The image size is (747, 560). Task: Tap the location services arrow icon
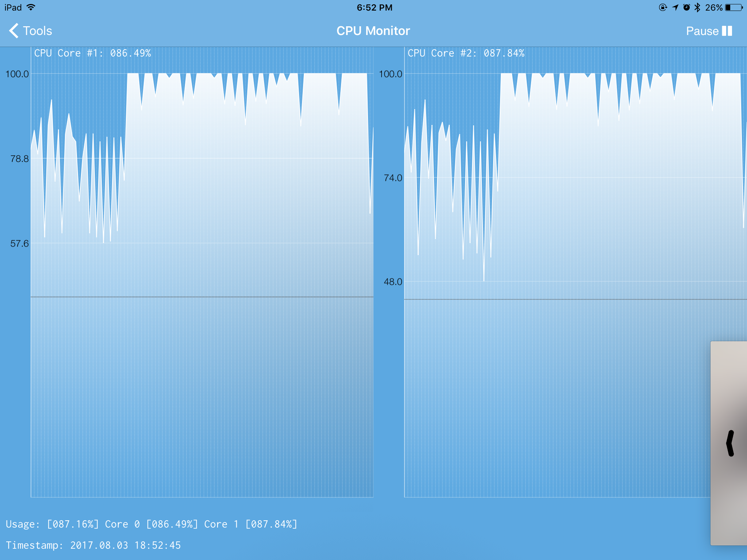675,7
